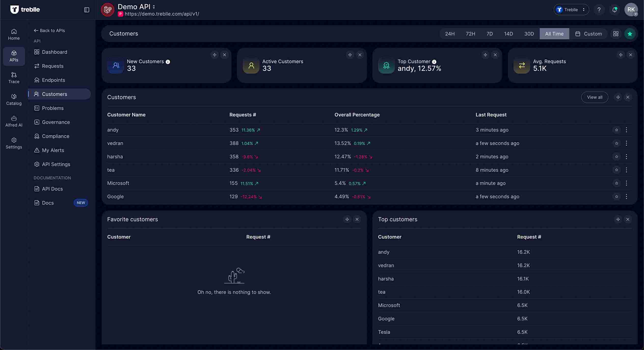Viewport: 644px width, 350px height.
Task: Select the Catalog icon in sidebar
Action: pyautogui.click(x=14, y=99)
